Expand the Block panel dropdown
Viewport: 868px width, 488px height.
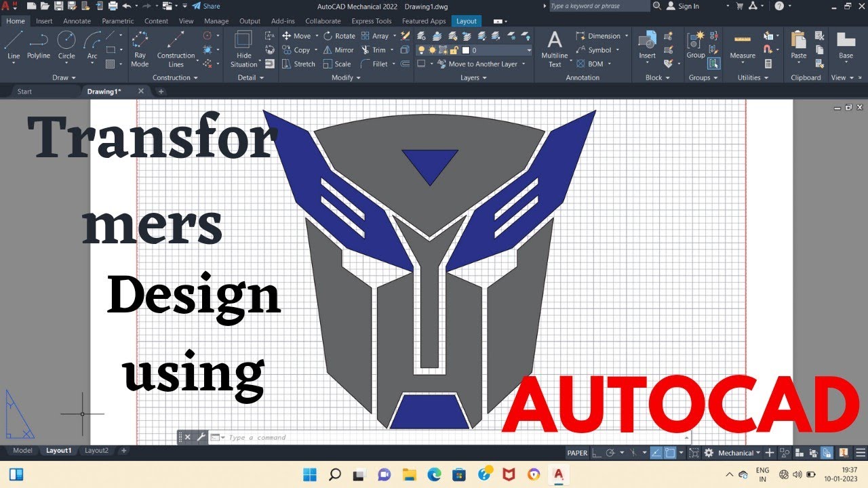pyautogui.click(x=658, y=77)
